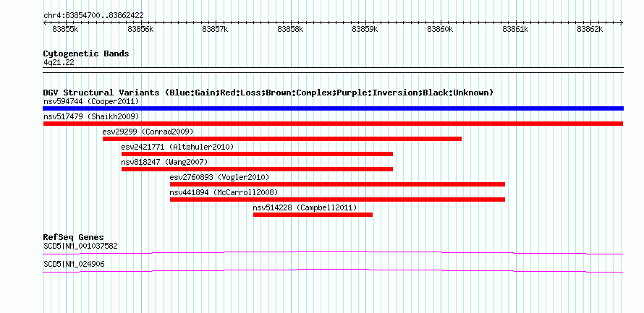The width and height of the screenshot is (644, 313).
Task: Click the SCD5|NM_024906 gene label
Action: click(x=74, y=264)
